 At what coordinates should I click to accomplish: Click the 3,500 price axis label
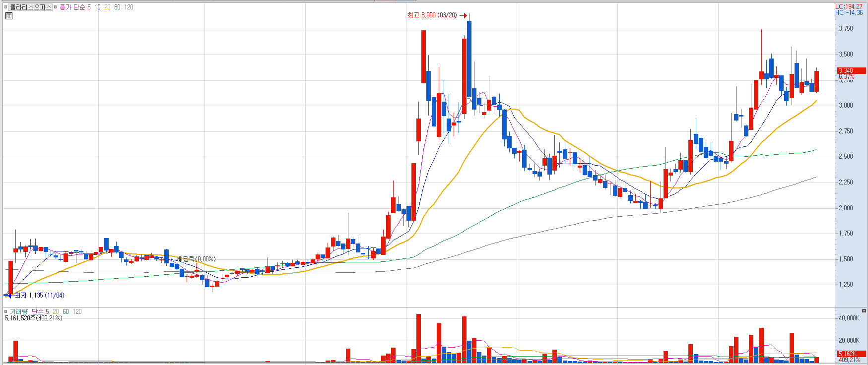pos(846,55)
